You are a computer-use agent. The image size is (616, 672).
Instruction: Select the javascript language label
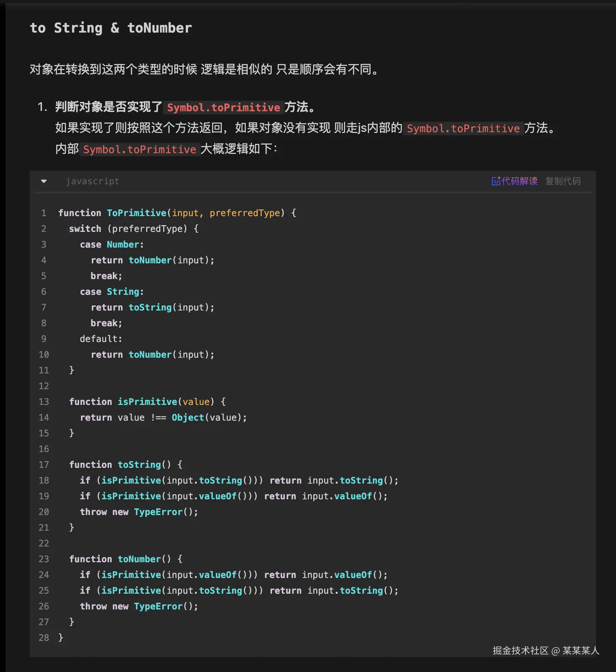tap(93, 181)
